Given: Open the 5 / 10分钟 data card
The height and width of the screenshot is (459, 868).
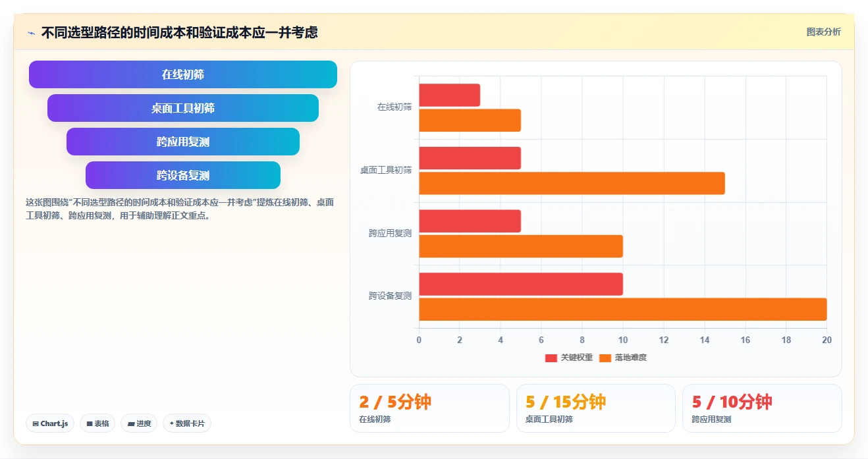Looking at the screenshot, I should click(x=762, y=408).
